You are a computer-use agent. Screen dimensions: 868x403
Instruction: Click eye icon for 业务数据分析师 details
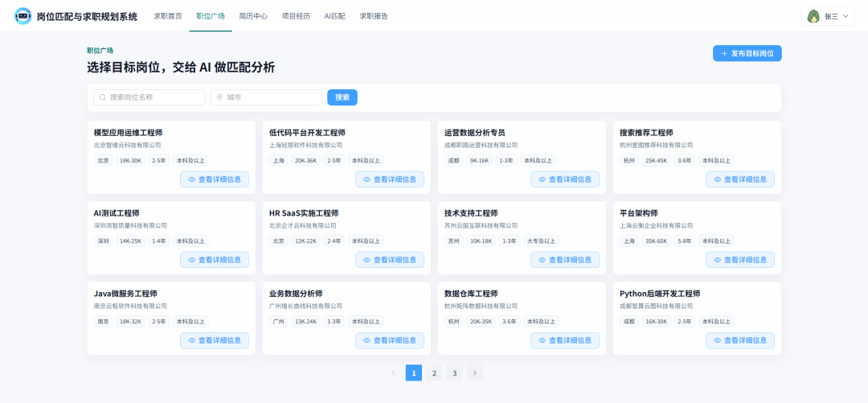click(367, 340)
